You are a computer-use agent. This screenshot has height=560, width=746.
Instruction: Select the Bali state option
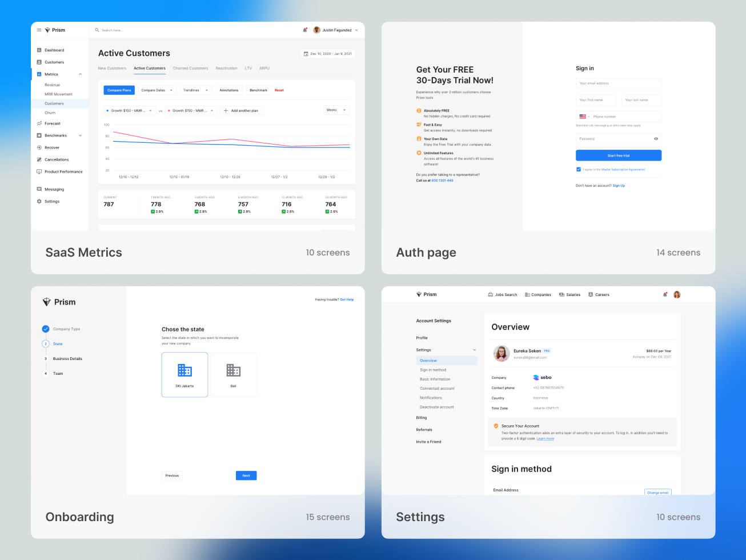click(x=233, y=374)
